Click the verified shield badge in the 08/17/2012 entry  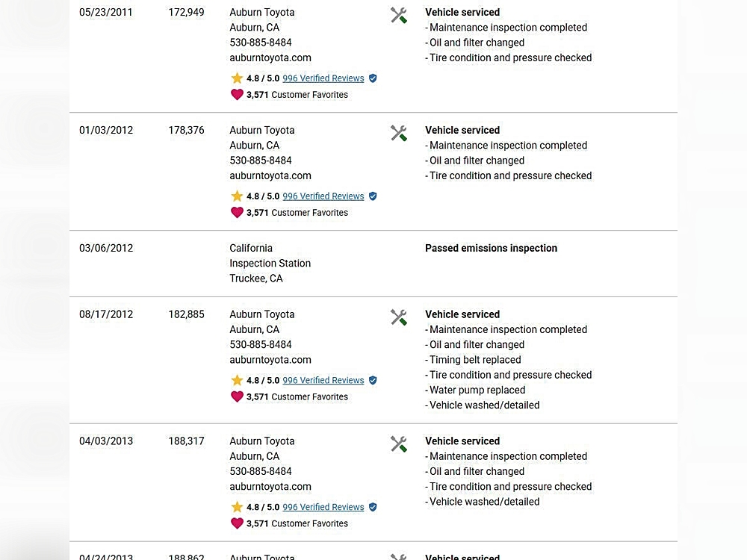point(373,380)
